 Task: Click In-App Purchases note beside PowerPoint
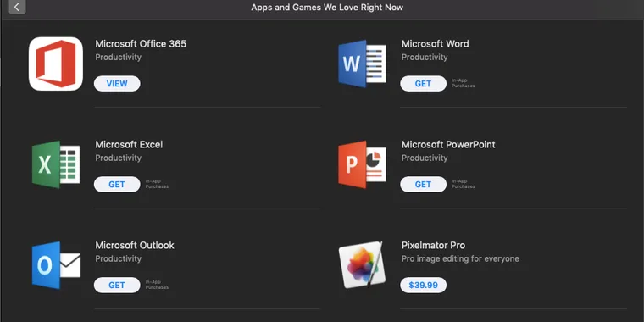pos(464,184)
